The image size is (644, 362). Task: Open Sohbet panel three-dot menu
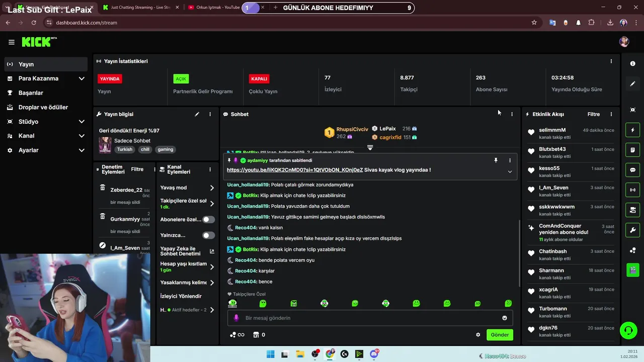click(512, 114)
